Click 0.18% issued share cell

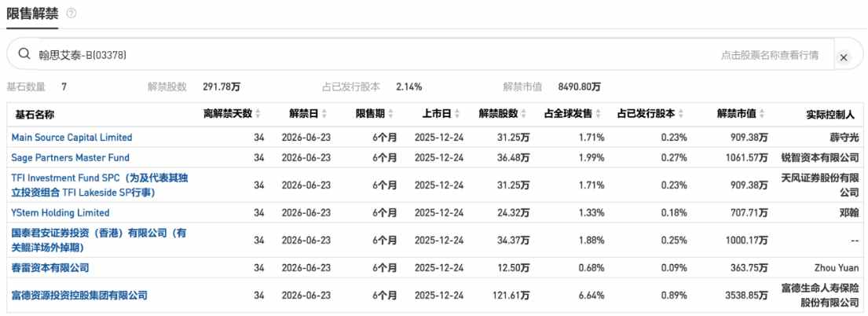point(676,212)
